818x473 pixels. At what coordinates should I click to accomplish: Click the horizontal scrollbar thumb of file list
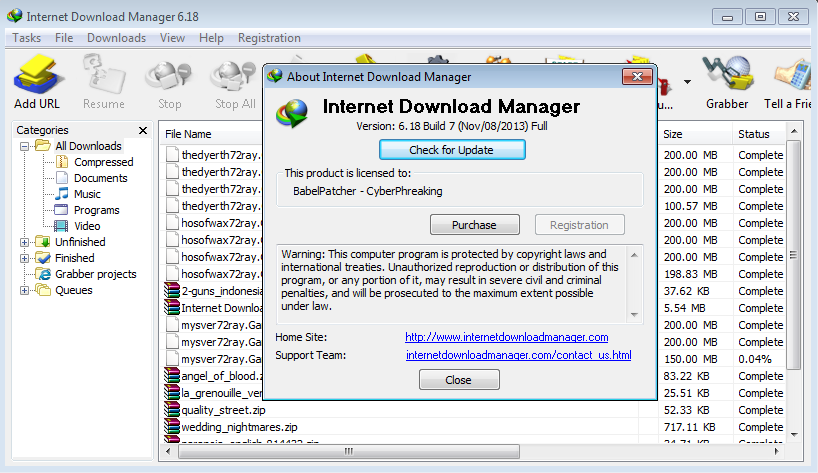coord(348,451)
